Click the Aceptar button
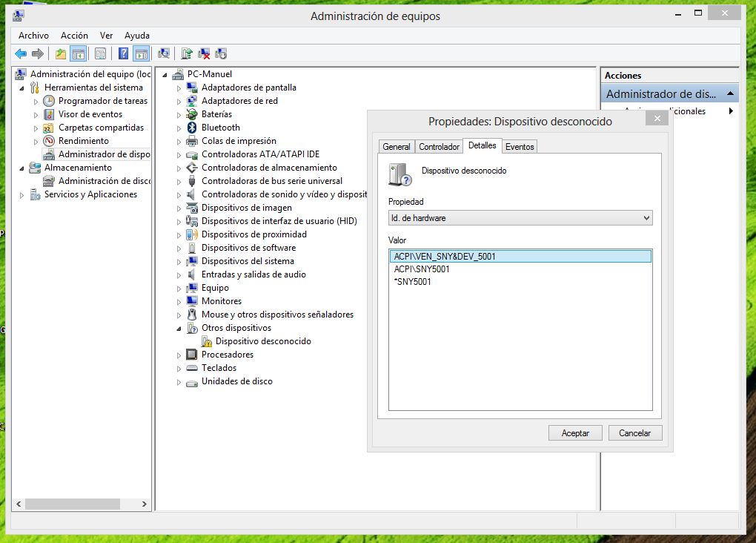The height and width of the screenshot is (543, 756). 575,432
